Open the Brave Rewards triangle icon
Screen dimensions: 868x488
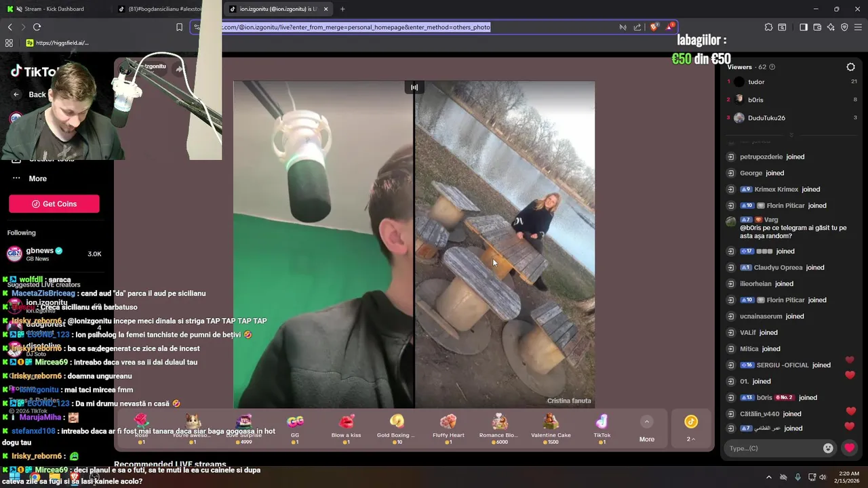671,27
